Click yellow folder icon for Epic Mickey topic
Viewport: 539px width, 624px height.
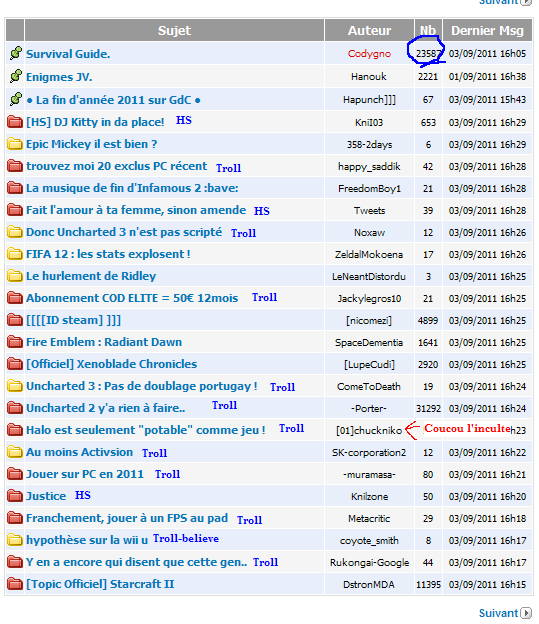click(x=15, y=144)
